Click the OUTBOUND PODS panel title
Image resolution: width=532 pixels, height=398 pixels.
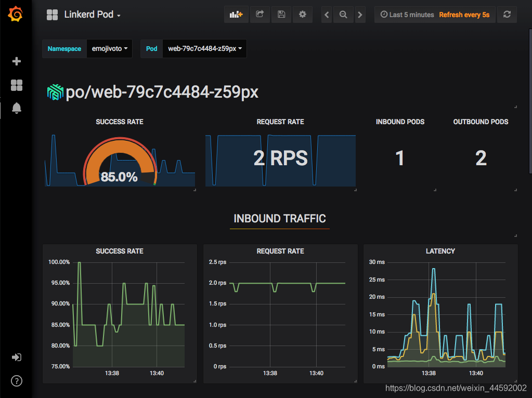(x=481, y=122)
